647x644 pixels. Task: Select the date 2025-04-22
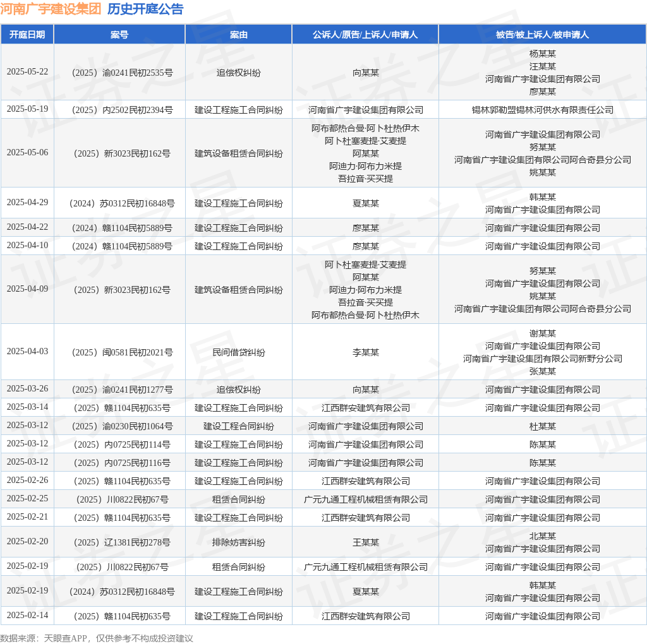(27, 227)
